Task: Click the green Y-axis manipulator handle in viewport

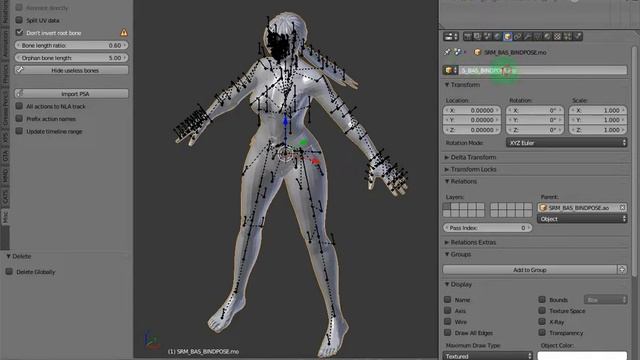Action: coord(303,142)
